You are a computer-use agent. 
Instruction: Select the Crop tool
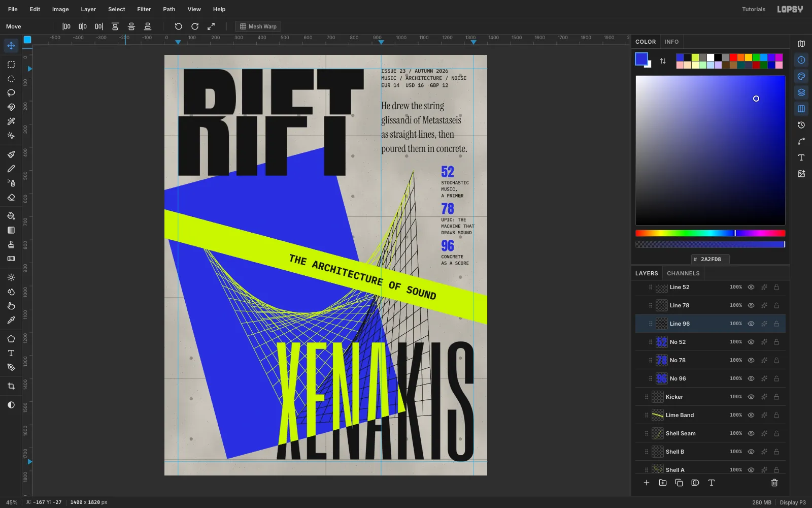(11, 386)
